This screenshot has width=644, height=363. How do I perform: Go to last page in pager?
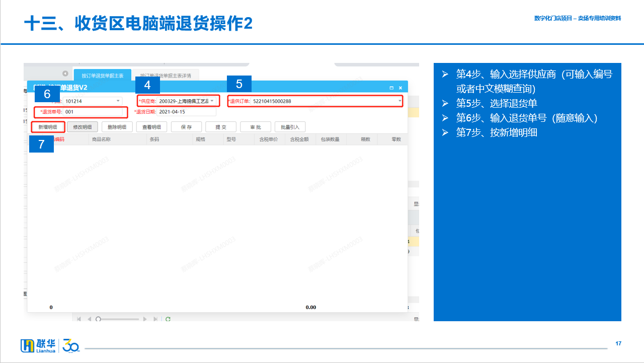(155, 319)
